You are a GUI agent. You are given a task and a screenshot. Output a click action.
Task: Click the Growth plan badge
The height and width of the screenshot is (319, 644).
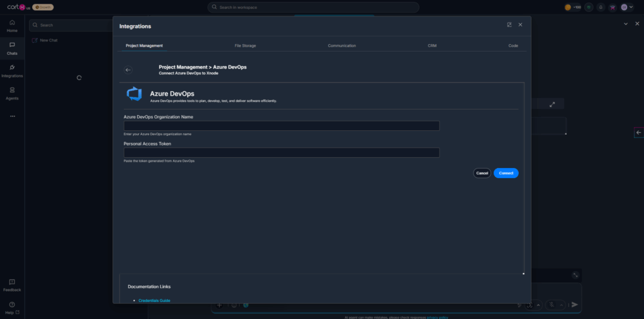43,7
